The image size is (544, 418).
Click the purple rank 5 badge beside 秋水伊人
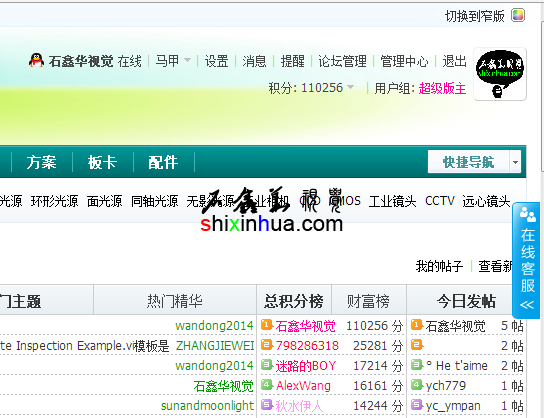[x=266, y=404]
